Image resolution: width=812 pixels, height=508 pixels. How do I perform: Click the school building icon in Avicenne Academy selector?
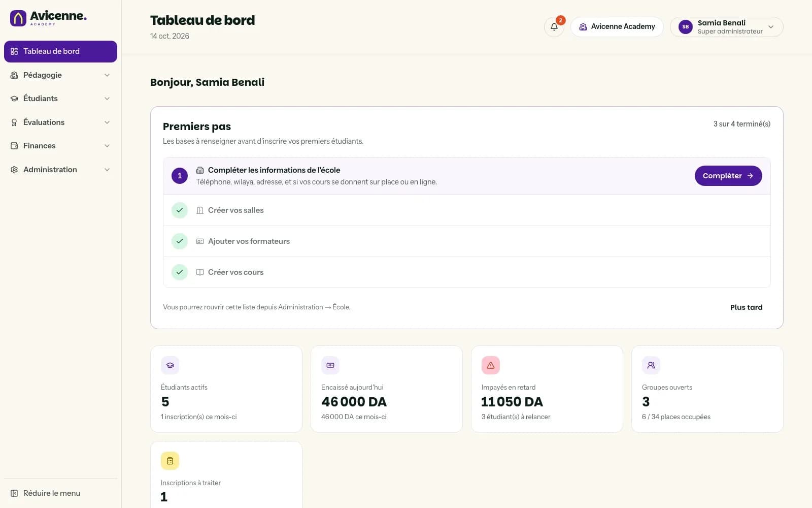583,27
